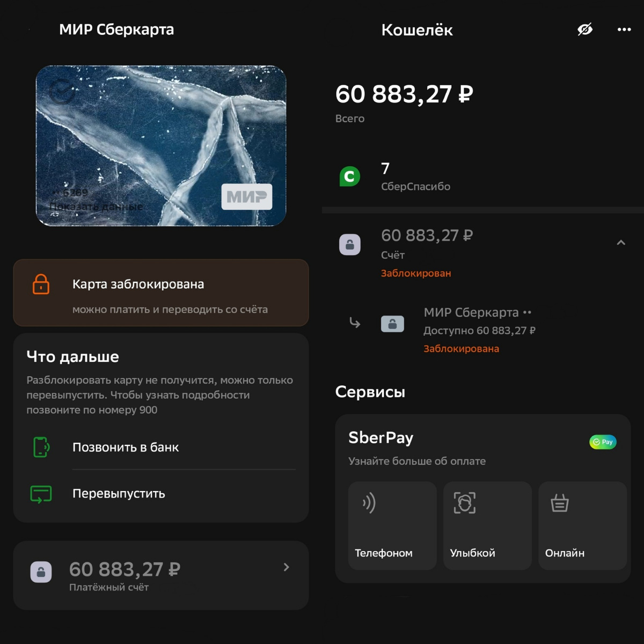Click the SberPay green Pay badge

(x=603, y=442)
